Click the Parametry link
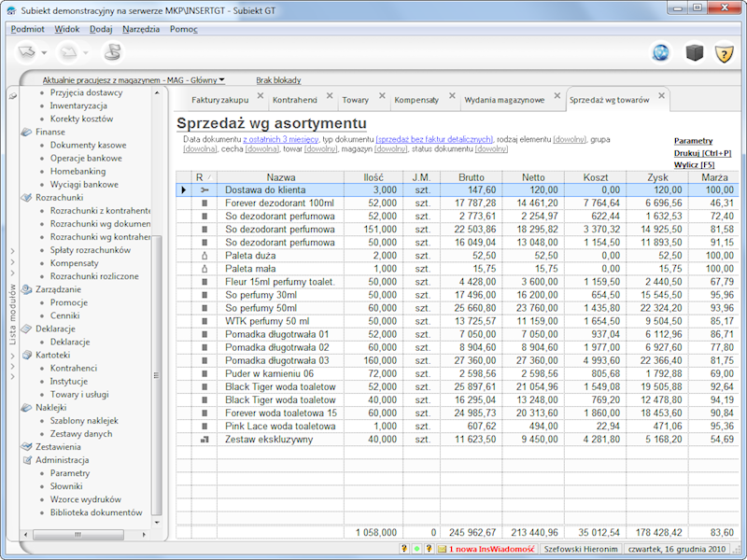Viewport: 747px width, 560px height. click(x=696, y=140)
